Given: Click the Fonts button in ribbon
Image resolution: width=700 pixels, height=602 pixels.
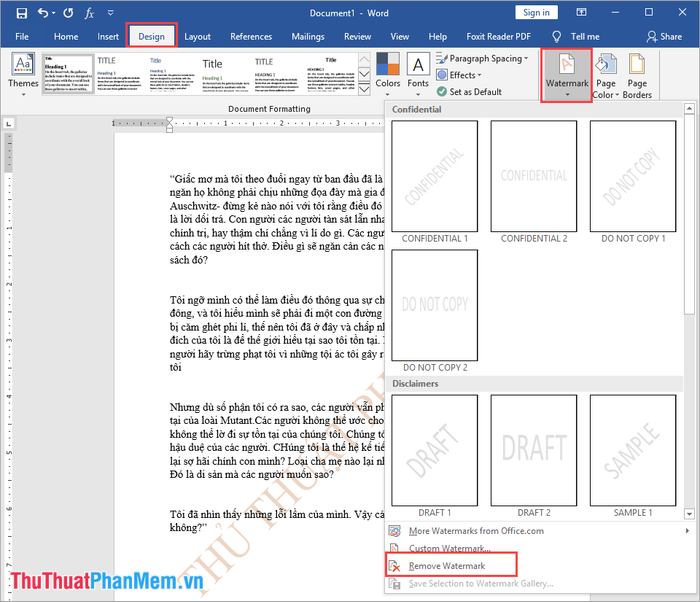Looking at the screenshot, I should [x=418, y=72].
